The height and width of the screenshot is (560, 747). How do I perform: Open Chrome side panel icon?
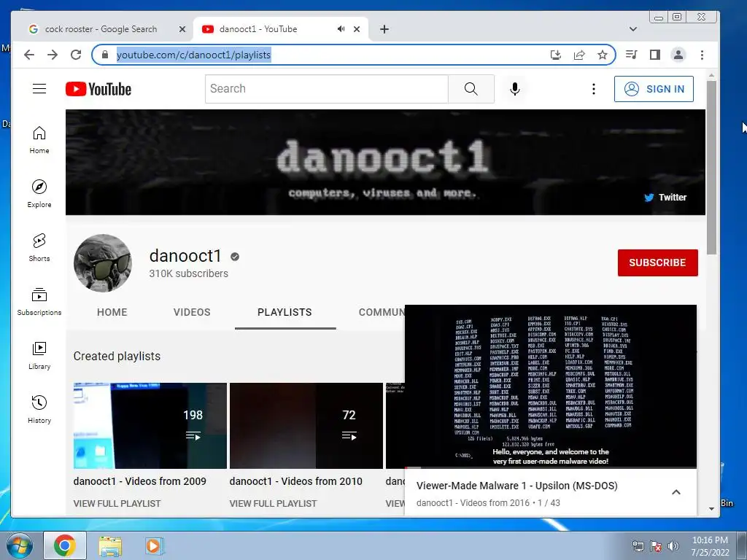655,55
